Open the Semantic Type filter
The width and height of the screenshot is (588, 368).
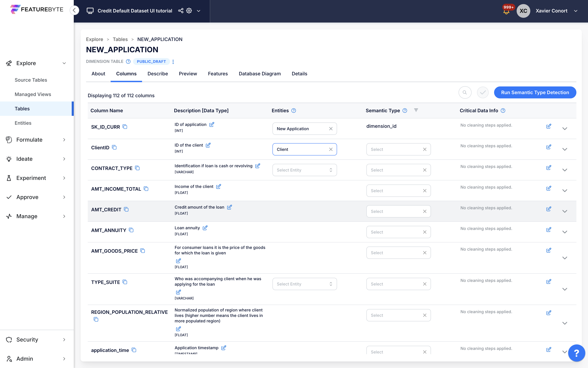tap(416, 110)
